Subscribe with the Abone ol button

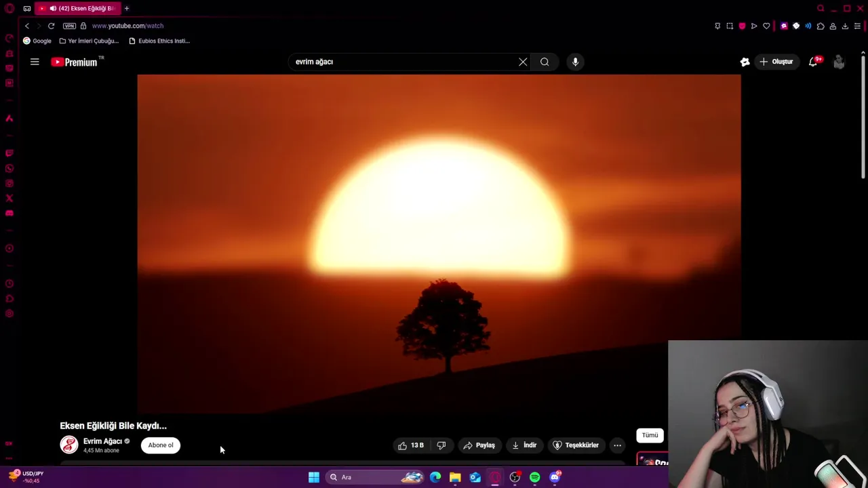[161, 445]
